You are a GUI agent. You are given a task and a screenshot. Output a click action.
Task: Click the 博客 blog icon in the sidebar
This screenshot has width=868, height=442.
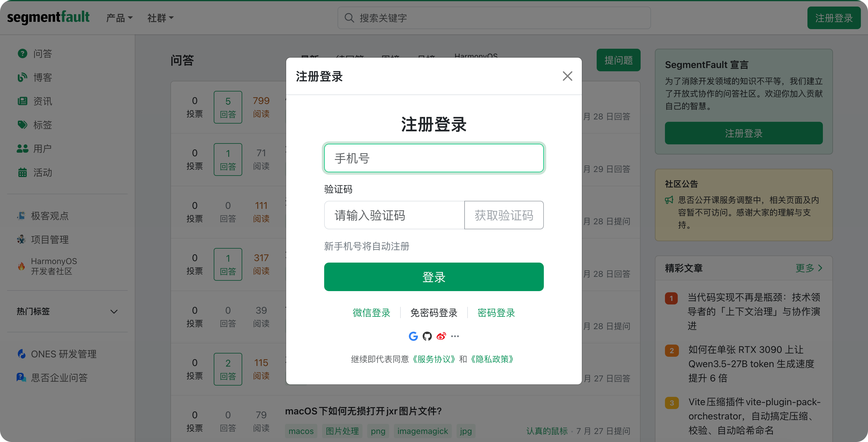coord(22,77)
